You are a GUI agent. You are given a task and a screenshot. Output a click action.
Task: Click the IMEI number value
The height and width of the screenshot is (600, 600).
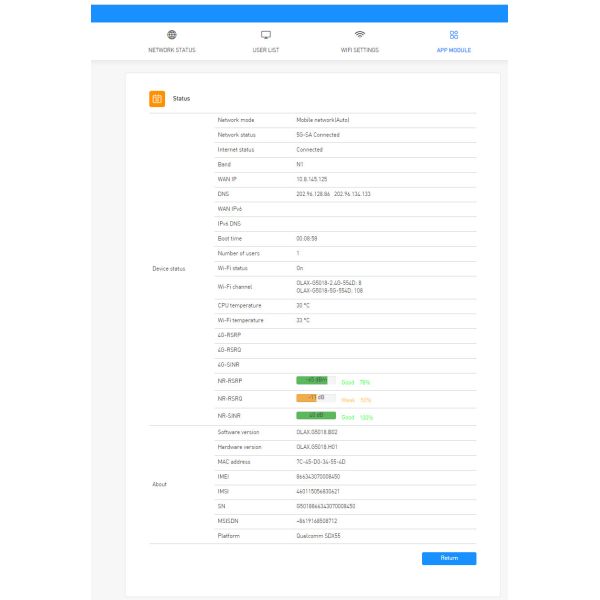[325, 477]
